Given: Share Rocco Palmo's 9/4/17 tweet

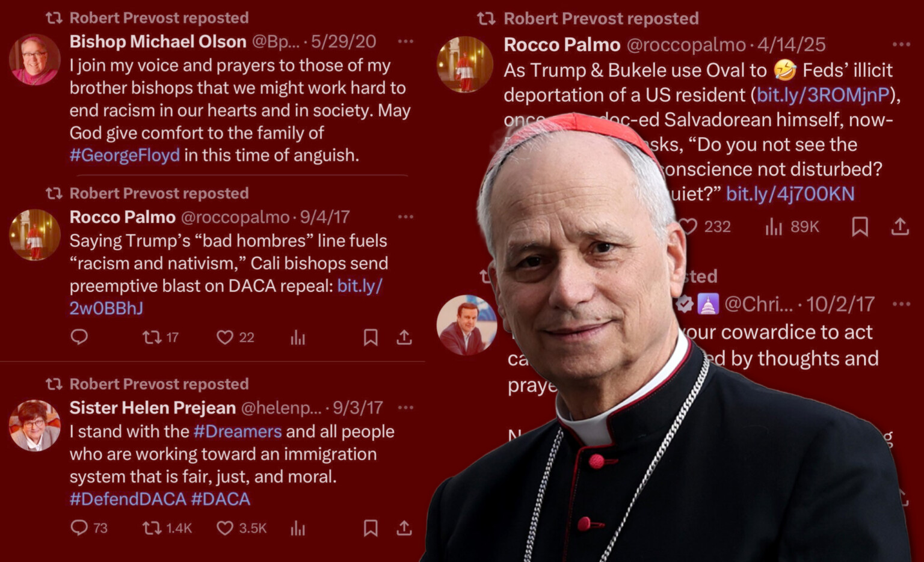Looking at the screenshot, I should pyautogui.click(x=404, y=337).
